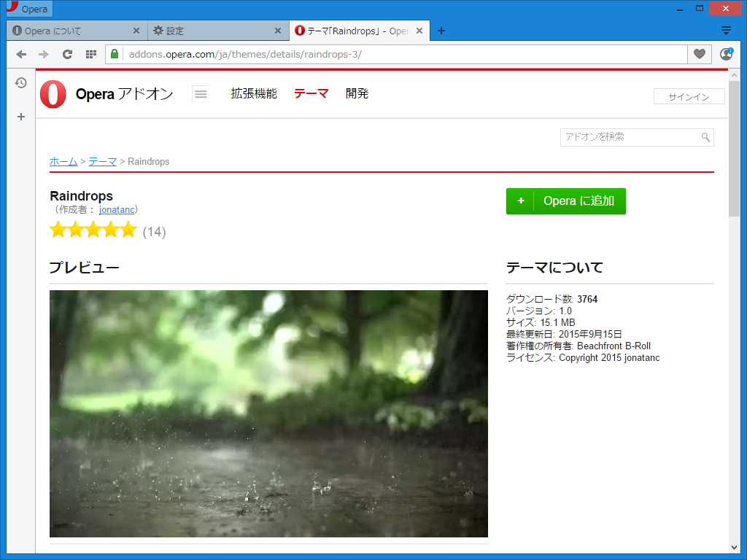
Task: Open the Opera menu button
Action: [28, 9]
